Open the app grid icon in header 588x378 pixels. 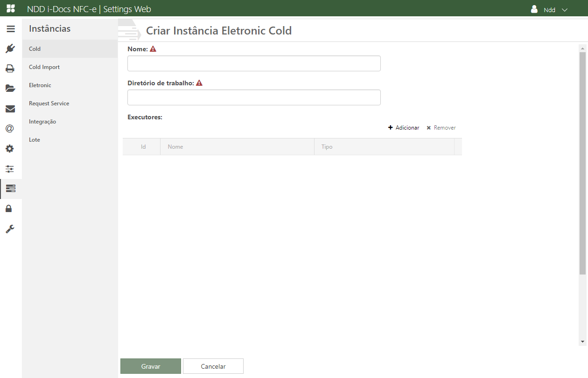(10, 9)
